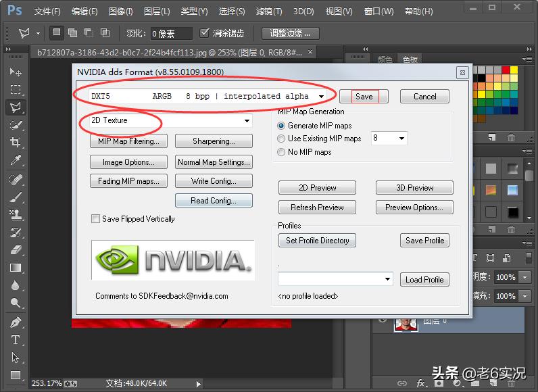Select the Dodge tool
The height and width of the screenshot is (392, 538).
(x=15, y=303)
